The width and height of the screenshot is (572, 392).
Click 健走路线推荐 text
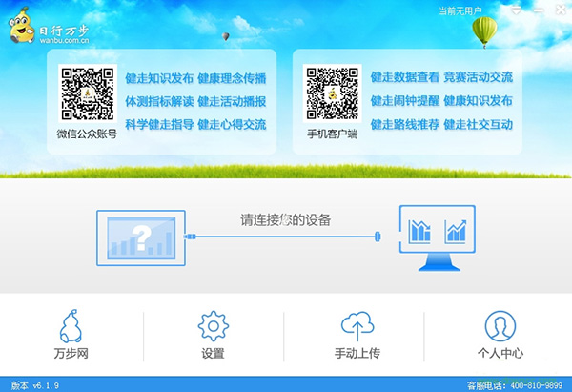pyautogui.click(x=404, y=124)
